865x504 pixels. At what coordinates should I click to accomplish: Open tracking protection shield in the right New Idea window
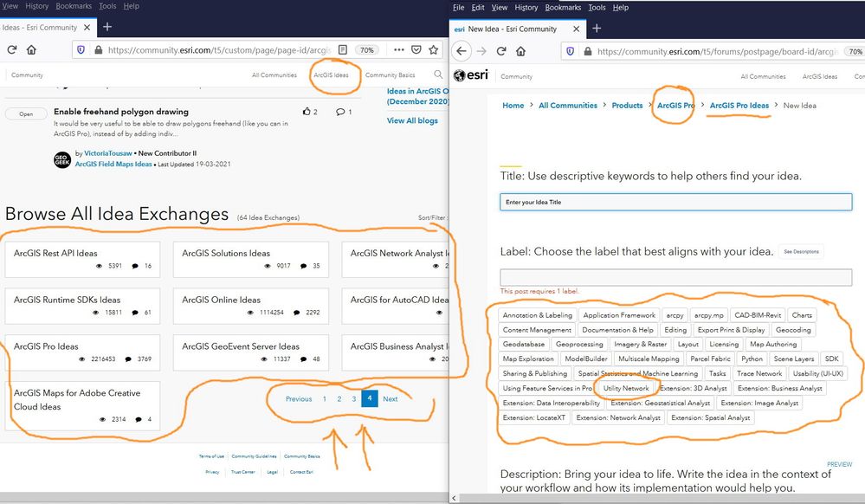[x=571, y=51]
